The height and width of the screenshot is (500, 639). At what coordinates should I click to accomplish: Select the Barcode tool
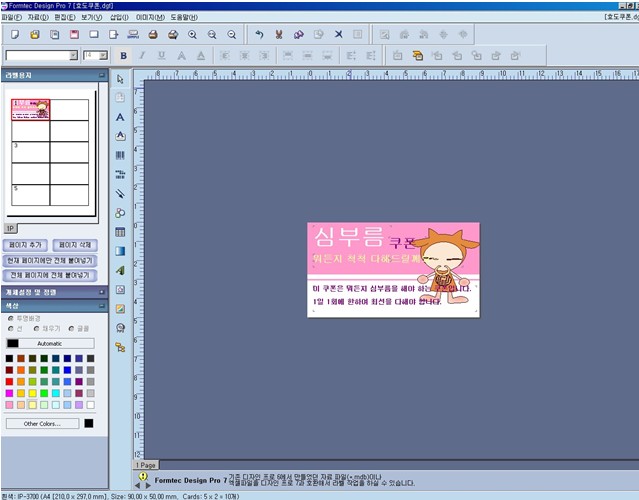coord(120,155)
